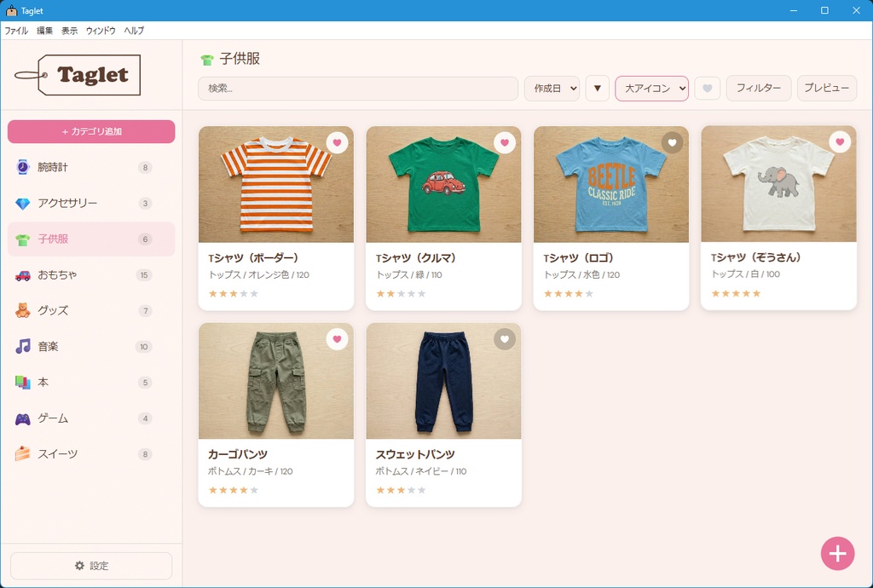Click the グッズ teddy bear icon
The image size is (873, 588).
click(x=21, y=310)
